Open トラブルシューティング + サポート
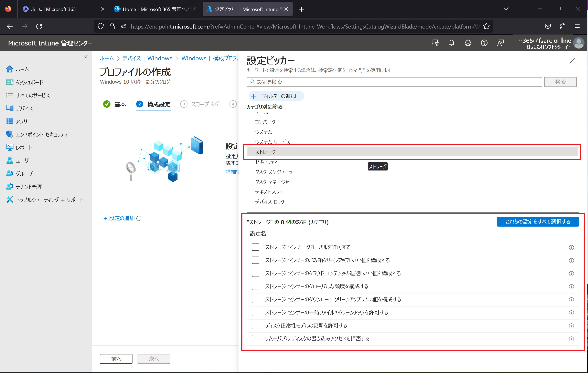The width and height of the screenshot is (588, 373). [50, 200]
